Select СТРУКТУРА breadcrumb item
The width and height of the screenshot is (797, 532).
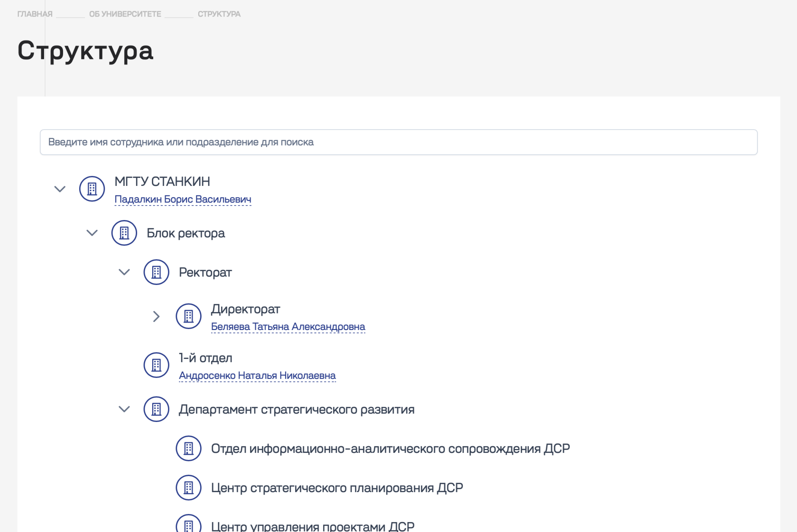[219, 14]
